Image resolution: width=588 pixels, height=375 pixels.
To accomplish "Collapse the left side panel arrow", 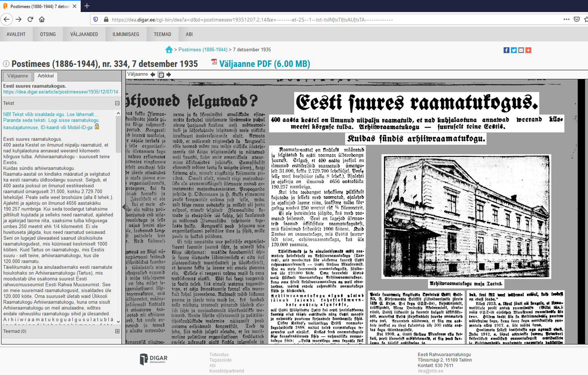I will pyautogui.click(x=123, y=207).
